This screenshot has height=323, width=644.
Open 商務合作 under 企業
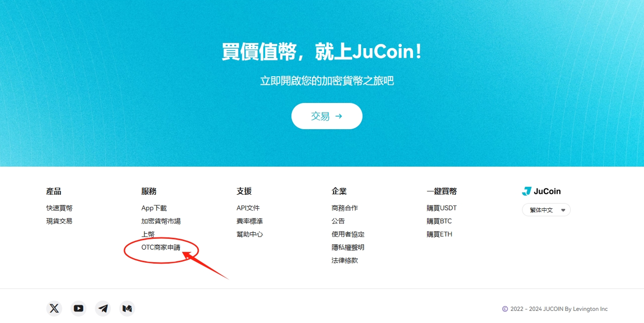tap(345, 208)
